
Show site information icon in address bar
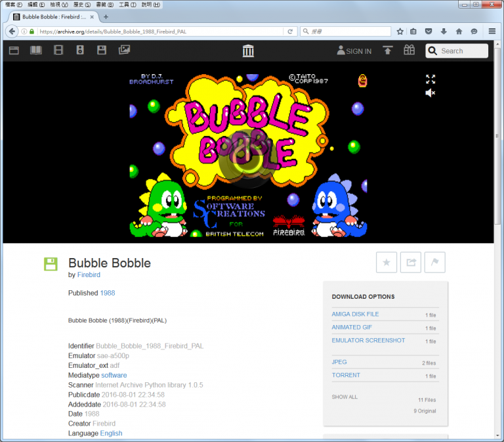pyautogui.click(x=24, y=32)
